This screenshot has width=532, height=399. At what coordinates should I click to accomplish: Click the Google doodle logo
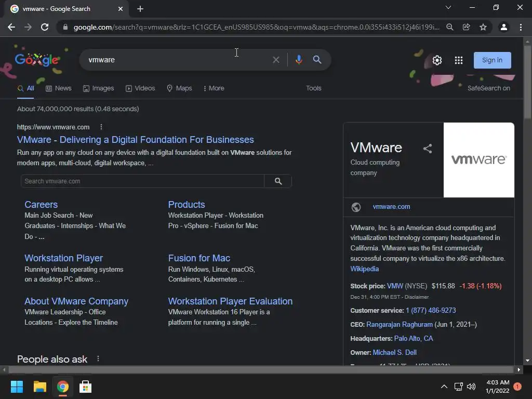pyautogui.click(x=37, y=60)
